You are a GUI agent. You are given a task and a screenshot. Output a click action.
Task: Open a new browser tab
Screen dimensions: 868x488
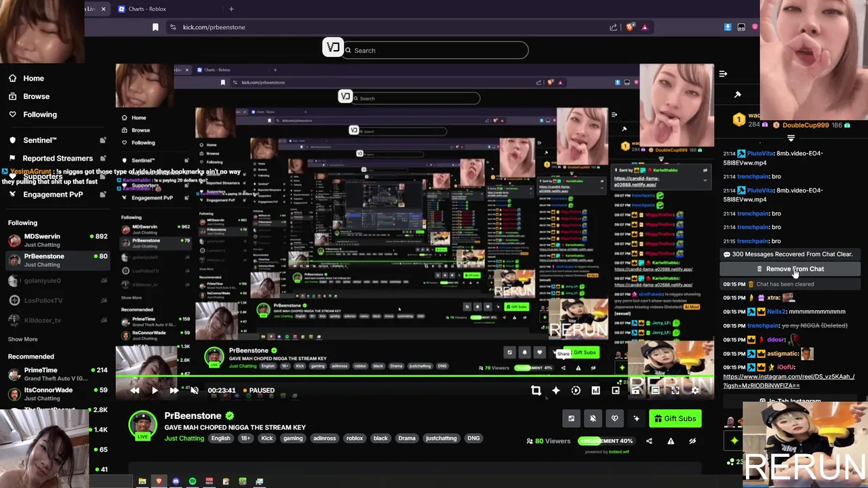pyautogui.click(x=231, y=9)
